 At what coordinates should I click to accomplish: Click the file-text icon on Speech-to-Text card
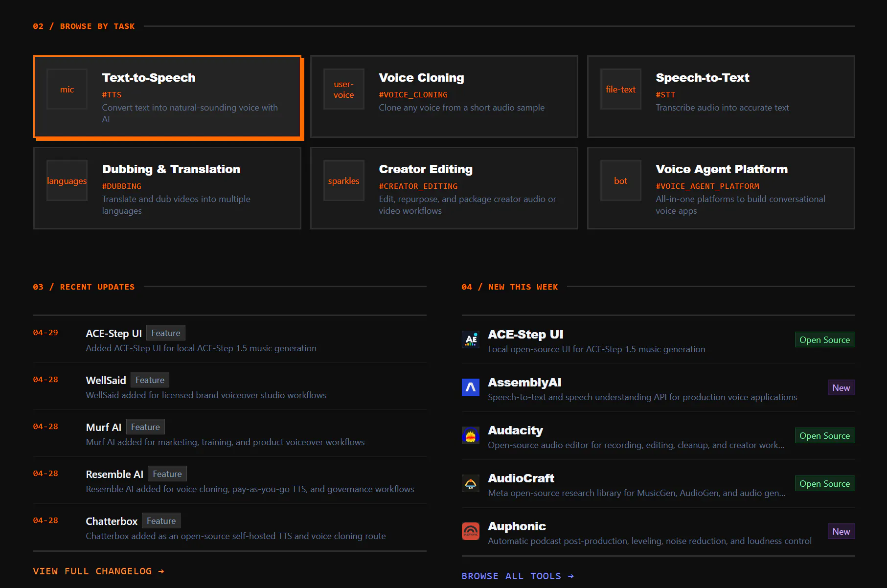pyautogui.click(x=621, y=90)
